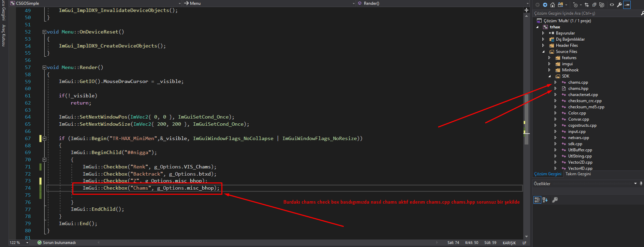Viewport: 644px width, 247px height.
Task: Click the blue Forward arrow in Solution Explorer
Action: (x=545, y=5)
